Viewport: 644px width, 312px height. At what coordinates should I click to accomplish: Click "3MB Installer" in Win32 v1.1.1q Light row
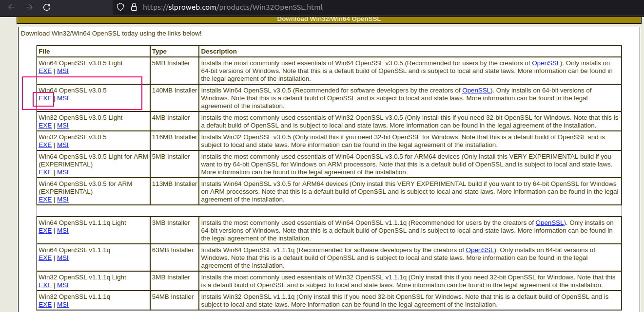click(171, 277)
